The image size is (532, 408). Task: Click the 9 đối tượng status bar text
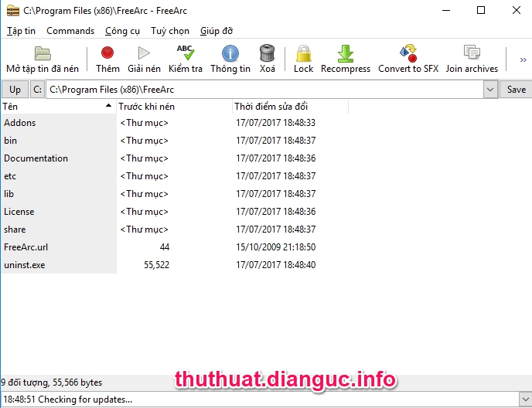click(x=51, y=382)
